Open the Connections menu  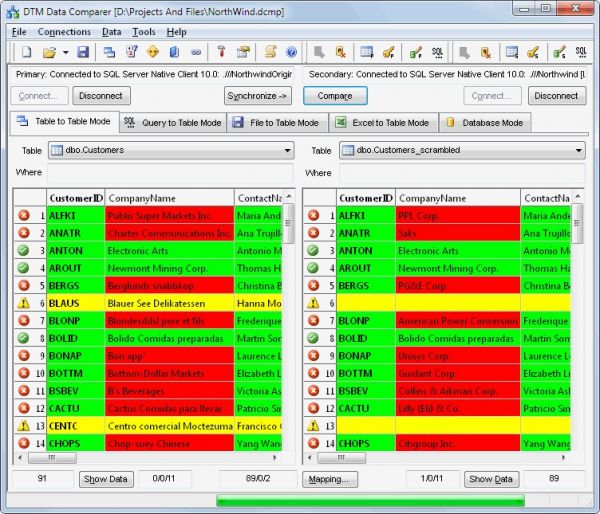(63, 32)
